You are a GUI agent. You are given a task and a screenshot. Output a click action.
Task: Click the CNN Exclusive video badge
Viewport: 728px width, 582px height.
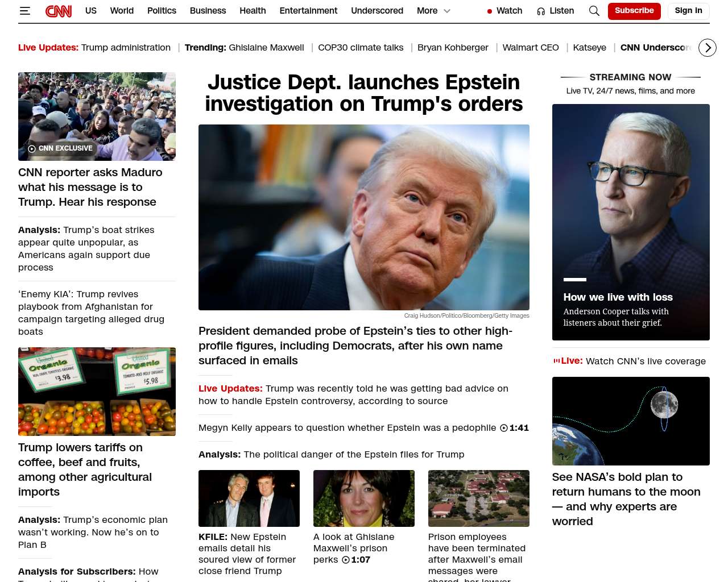point(60,148)
